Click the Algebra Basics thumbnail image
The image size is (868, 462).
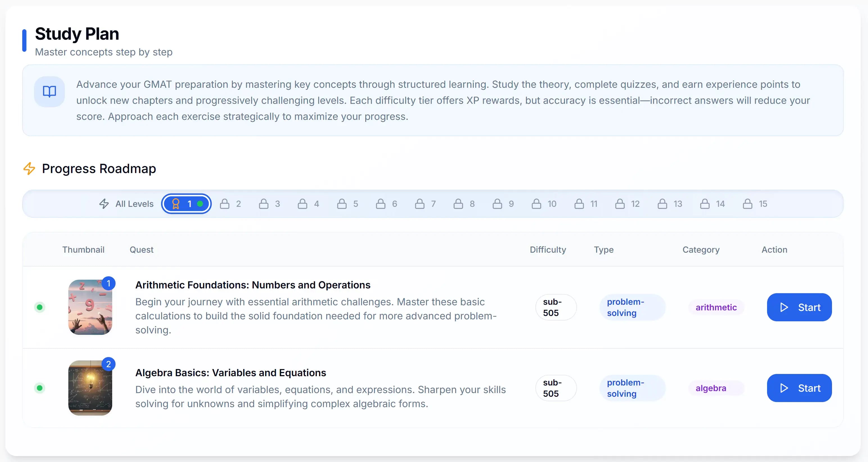pos(90,388)
